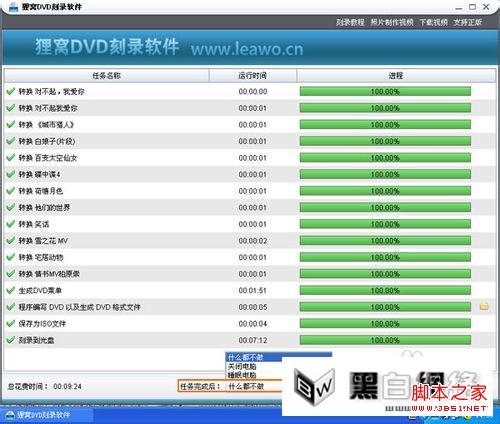Visit the www.leawo.cn banner link
The width and height of the screenshot is (500, 424).
247,49
